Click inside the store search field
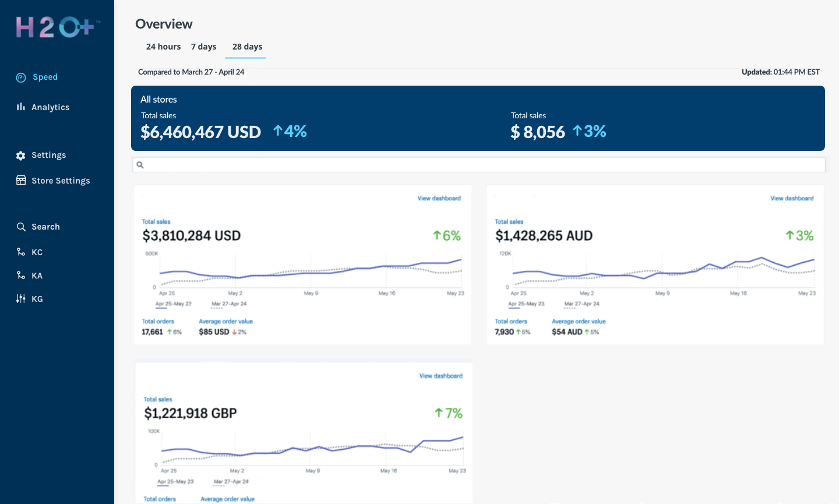Viewport: 839px width, 504px height. (408, 164)
